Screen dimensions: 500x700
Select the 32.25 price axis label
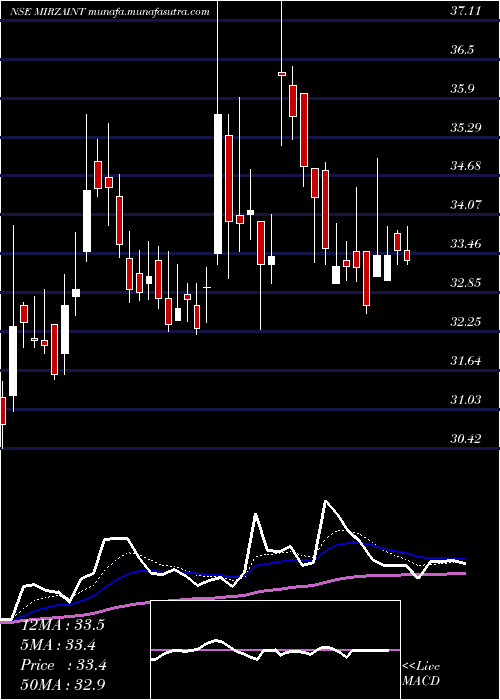(x=466, y=321)
